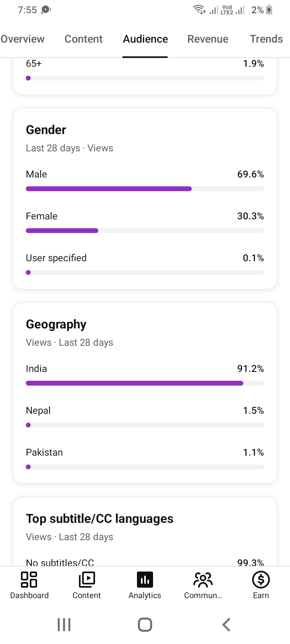The width and height of the screenshot is (290, 644).
Task: Tap the Nepal 1.5% row
Action: (145, 417)
